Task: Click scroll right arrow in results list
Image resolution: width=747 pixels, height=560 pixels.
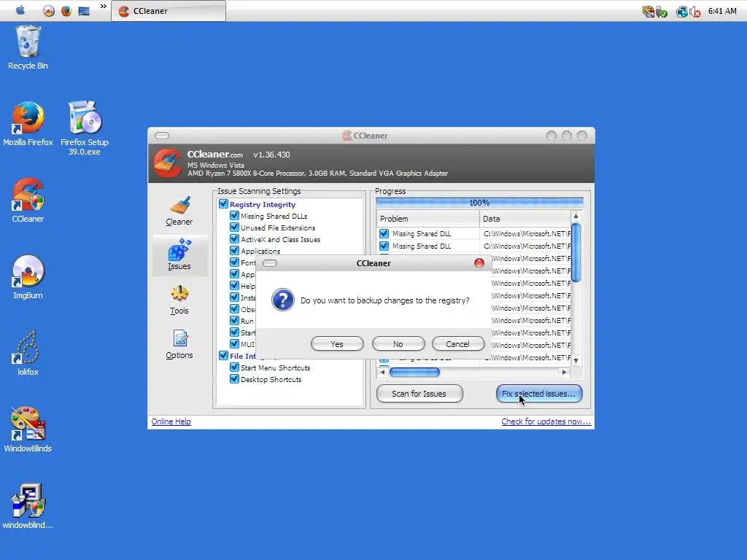Action: [x=565, y=373]
